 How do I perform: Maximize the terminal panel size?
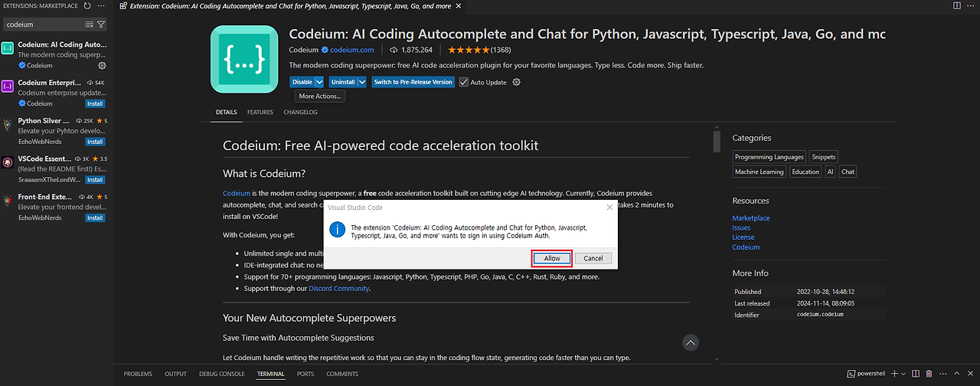[x=957, y=374]
